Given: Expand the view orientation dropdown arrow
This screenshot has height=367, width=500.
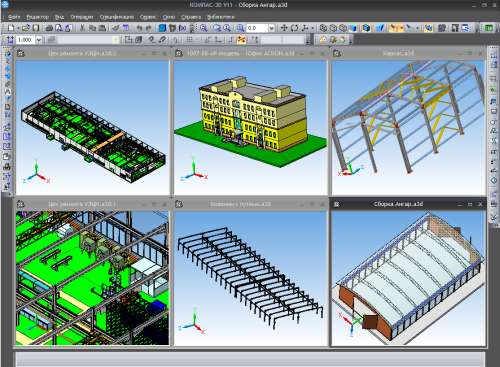Looking at the screenshot, I should coord(313,28).
